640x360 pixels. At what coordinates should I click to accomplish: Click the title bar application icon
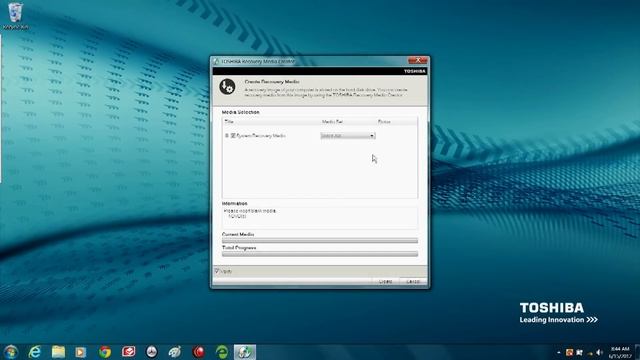[x=216, y=61]
